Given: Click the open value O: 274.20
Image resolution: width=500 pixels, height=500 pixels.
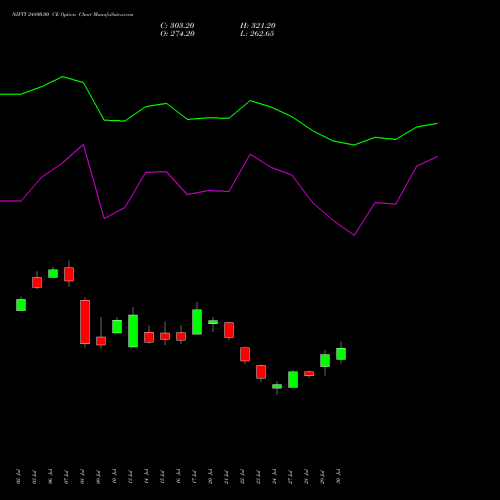Looking at the screenshot, I should click(177, 34).
